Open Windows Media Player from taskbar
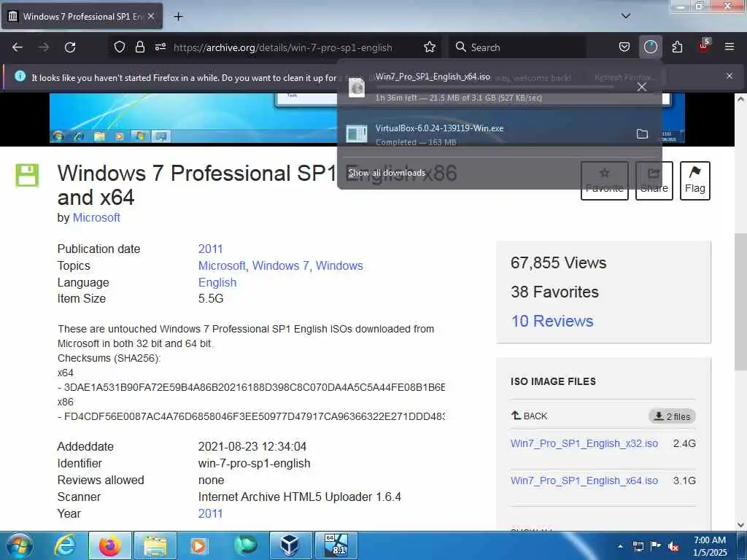Screen dimensions: 747x560 click(x=198, y=545)
